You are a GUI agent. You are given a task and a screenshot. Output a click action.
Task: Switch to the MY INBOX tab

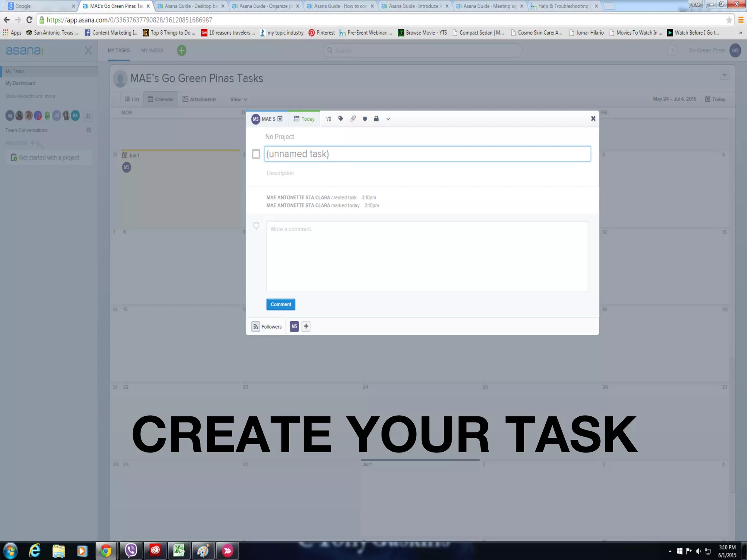pos(152,50)
